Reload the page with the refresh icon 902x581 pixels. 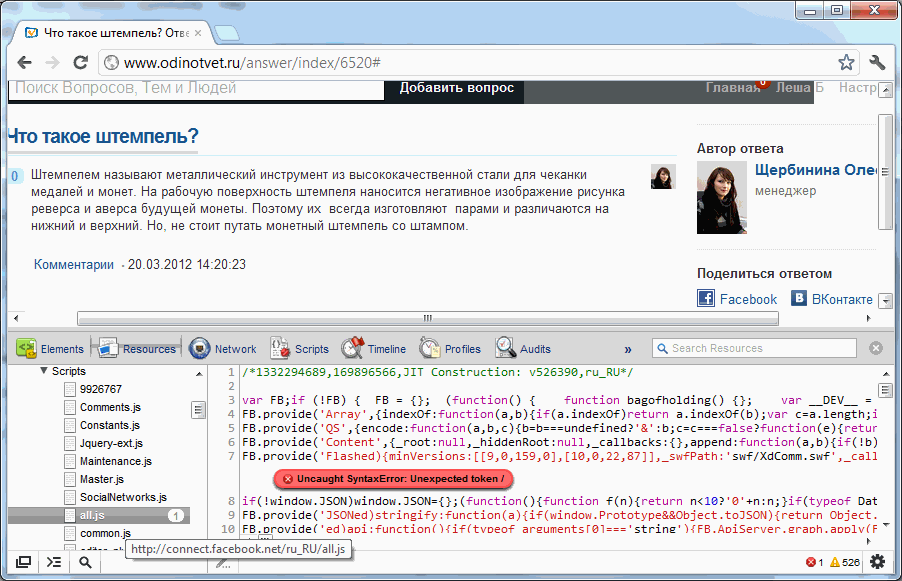[81, 61]
